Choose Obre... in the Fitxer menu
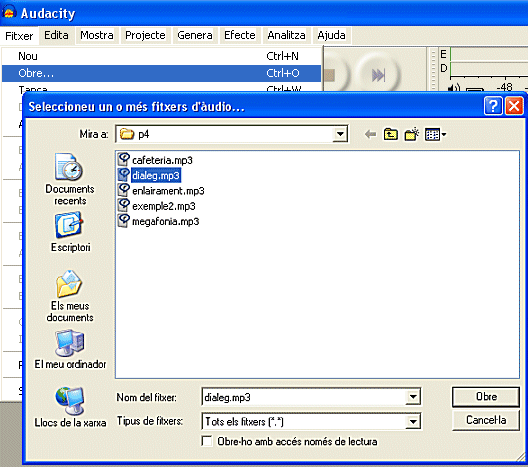The width and height of the screenshot is (528, 467). pos(162,73)
